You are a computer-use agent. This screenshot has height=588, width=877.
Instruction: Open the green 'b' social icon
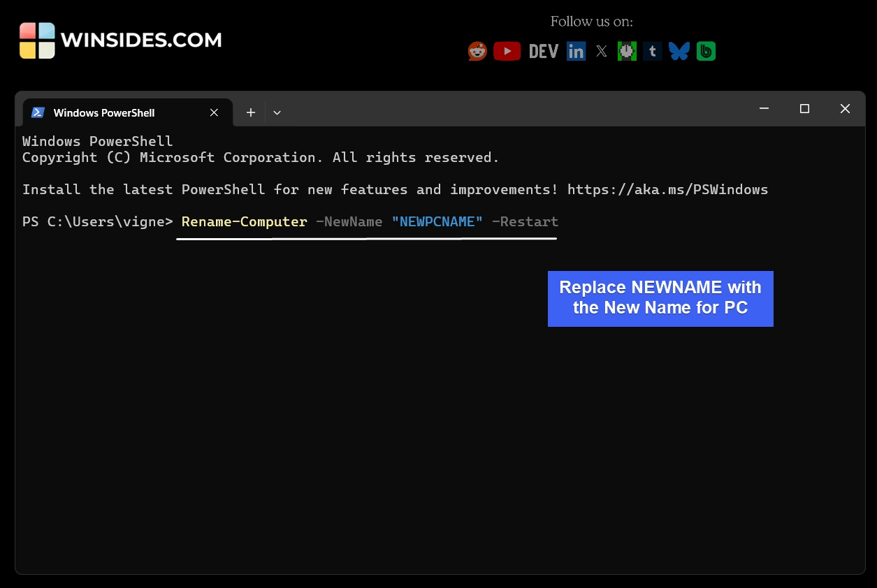pos(705,50)
